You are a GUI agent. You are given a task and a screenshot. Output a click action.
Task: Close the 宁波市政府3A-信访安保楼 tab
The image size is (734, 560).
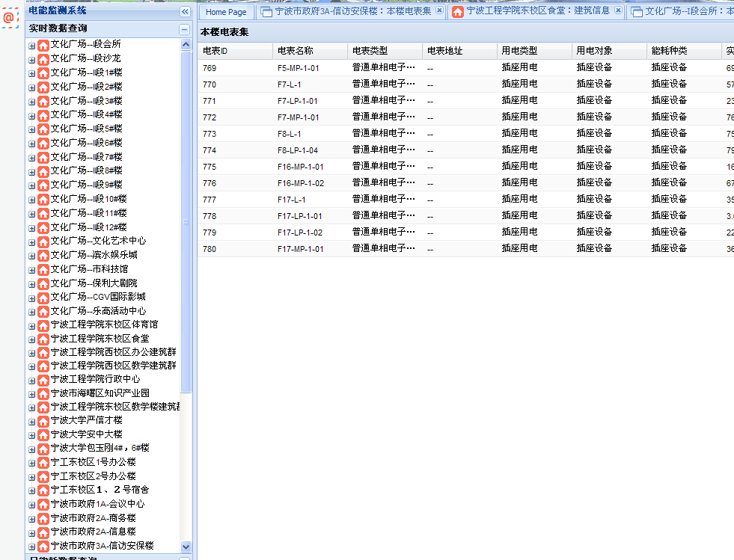(439, 10)
